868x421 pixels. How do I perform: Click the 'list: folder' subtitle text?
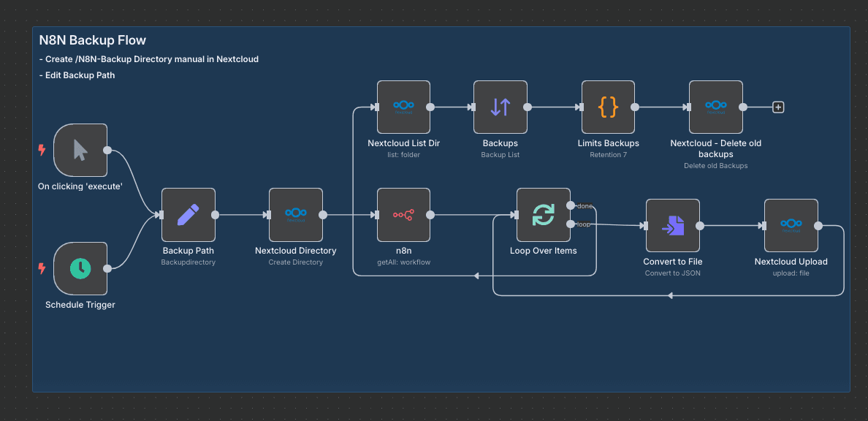click(x=403, y=154)
